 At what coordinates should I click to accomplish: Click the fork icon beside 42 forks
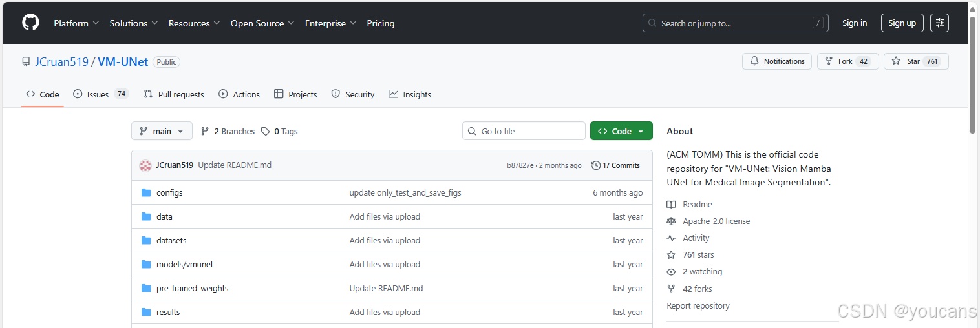pyautogui.click(x=671, y=289)
